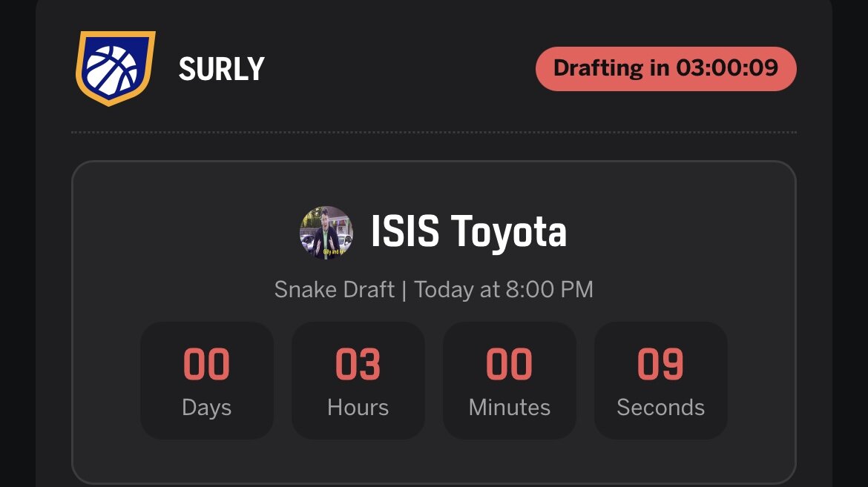Click the red 00 number above Minutes
868x487 pixels.
click(509, 365)
